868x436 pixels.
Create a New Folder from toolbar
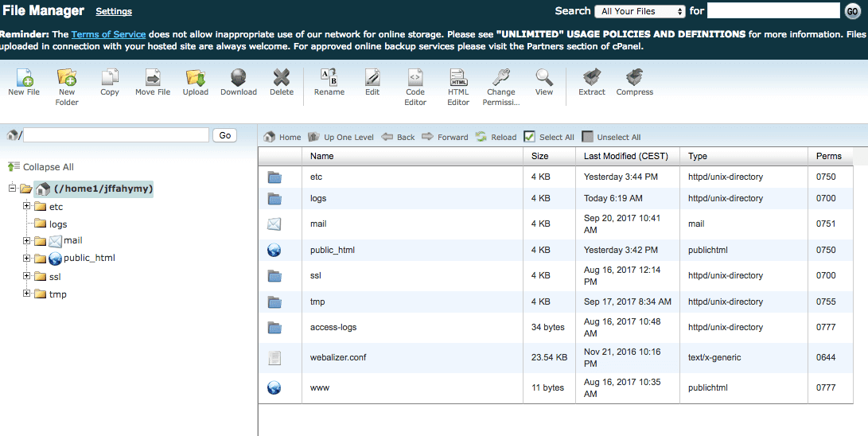tap(66, 78)
